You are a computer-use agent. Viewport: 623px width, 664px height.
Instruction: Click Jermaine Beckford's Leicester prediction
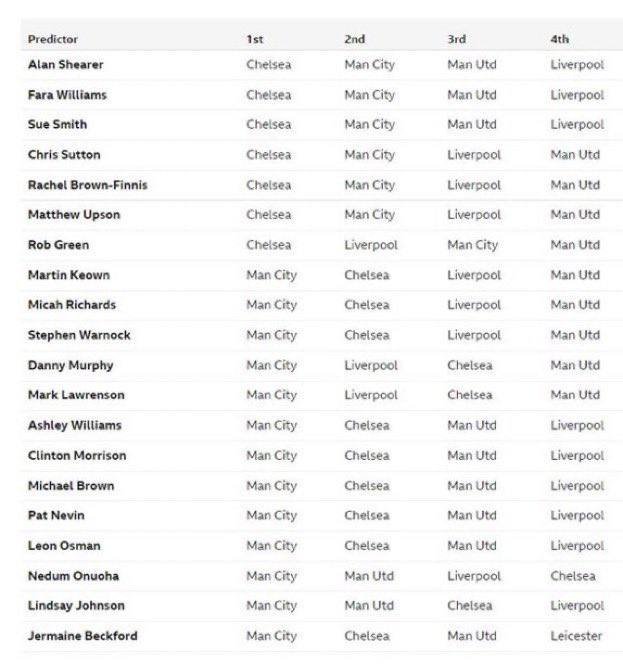point(576,636)
